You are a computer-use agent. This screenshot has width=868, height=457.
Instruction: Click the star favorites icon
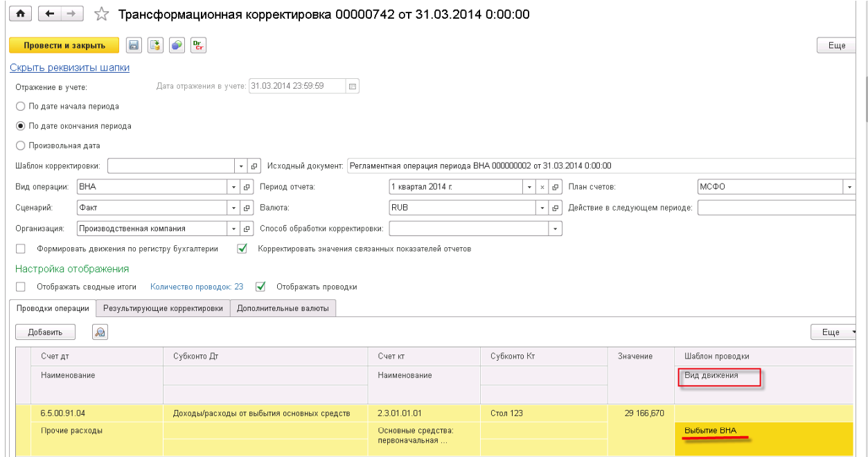click(101, 13)
